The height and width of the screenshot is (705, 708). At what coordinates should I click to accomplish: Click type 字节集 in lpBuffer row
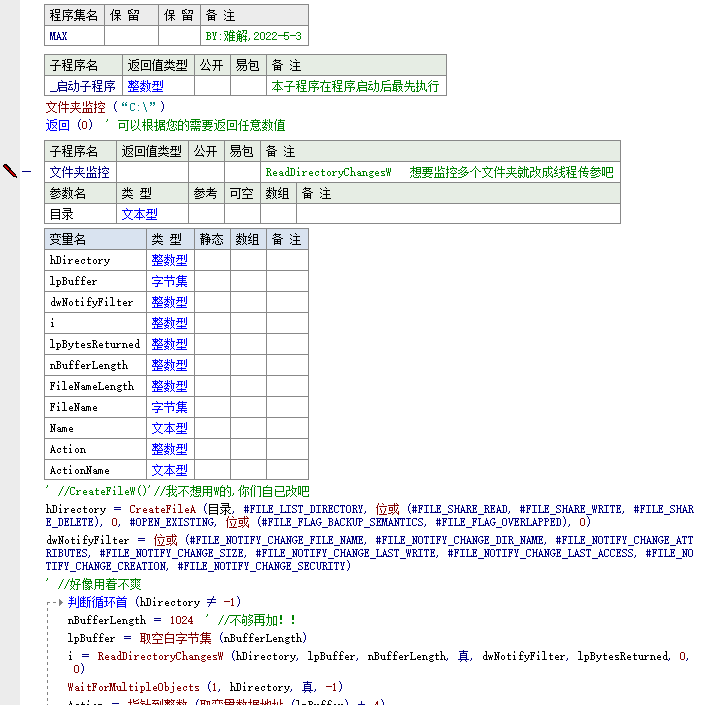[169, 281]
